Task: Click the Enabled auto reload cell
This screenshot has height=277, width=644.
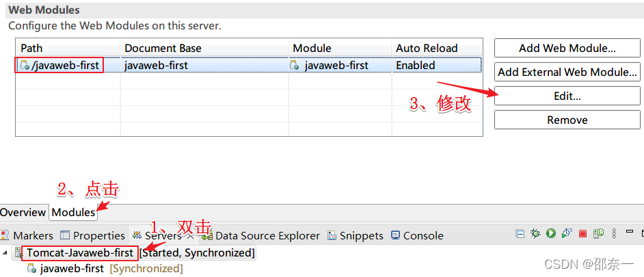Action: point(437,66)
